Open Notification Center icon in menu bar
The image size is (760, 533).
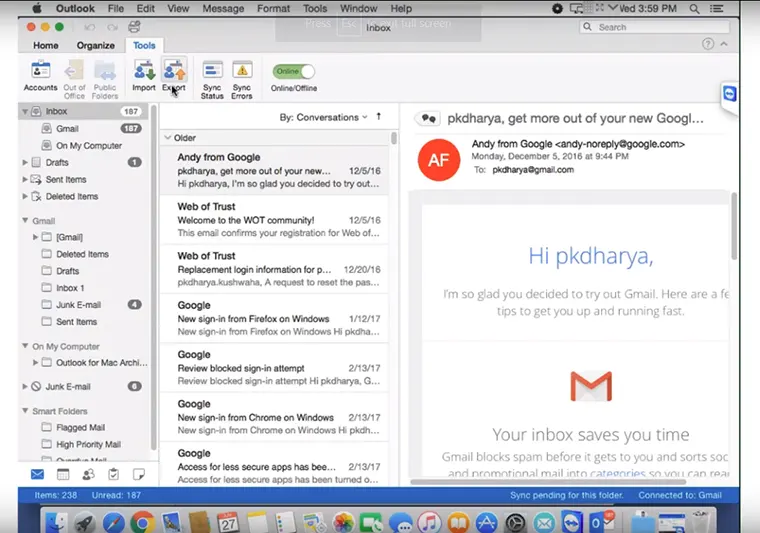point(716,9)
